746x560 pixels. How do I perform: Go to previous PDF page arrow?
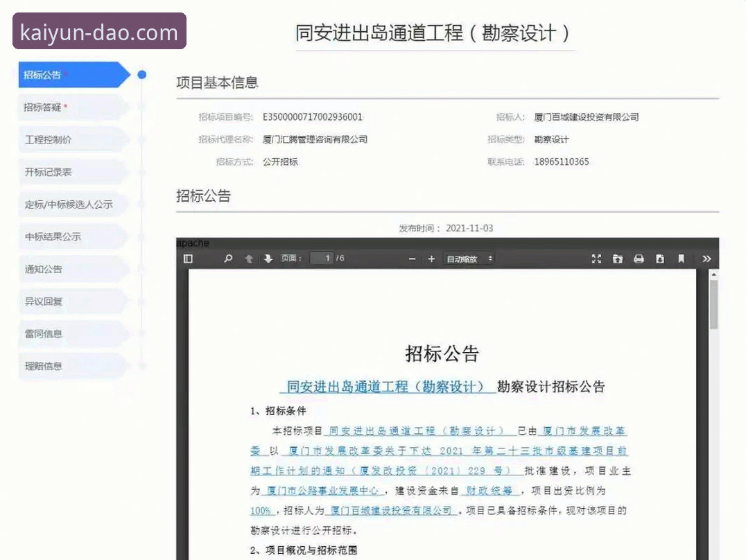coord(248,259)
